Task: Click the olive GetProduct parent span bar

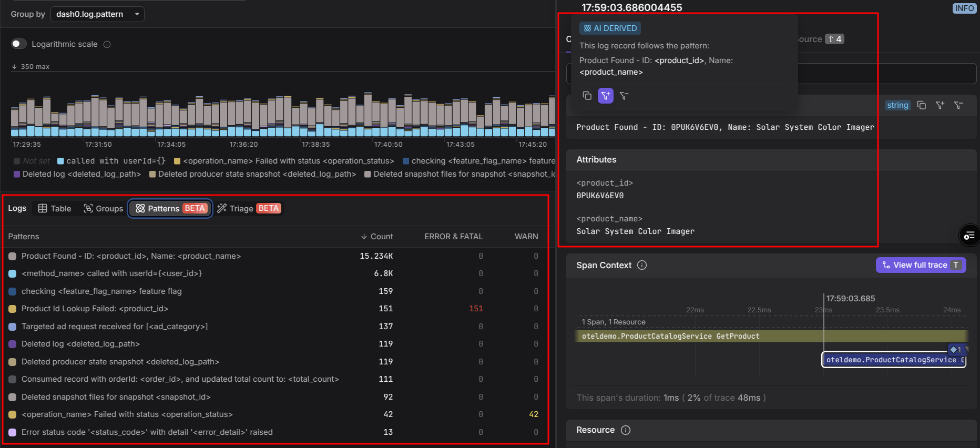Action: 772,337
